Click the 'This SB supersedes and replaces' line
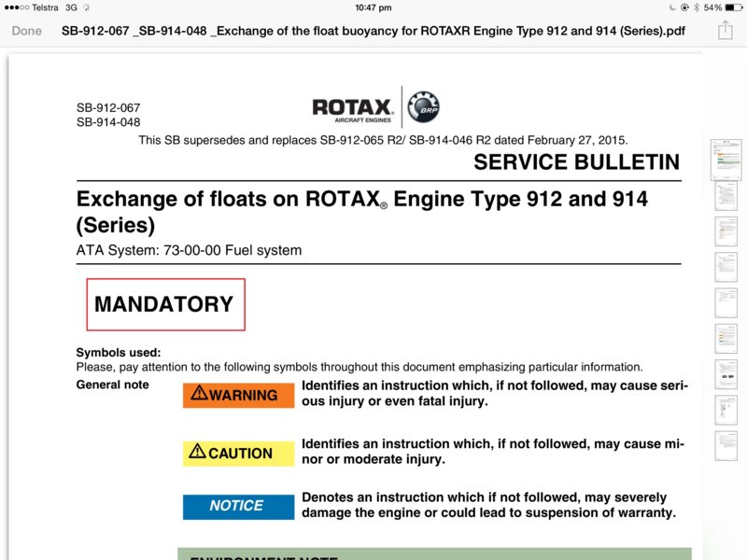The width and height of the screenshot is (747, 560). point(383,141)
